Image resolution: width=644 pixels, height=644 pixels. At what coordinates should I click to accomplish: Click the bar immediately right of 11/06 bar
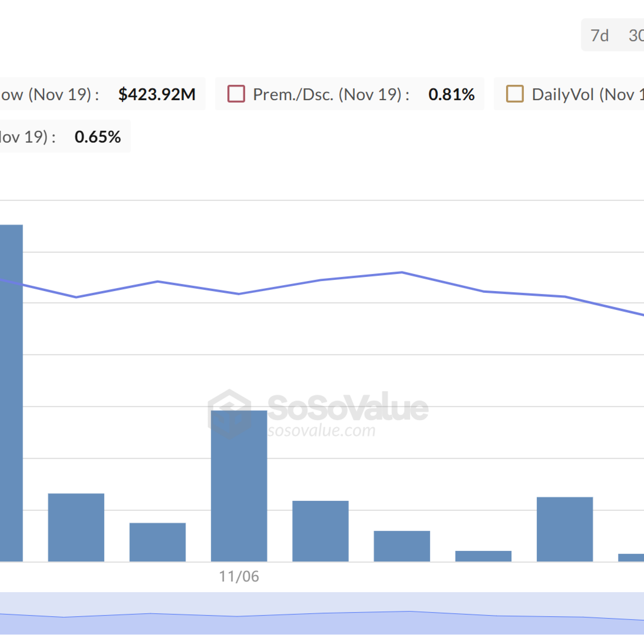320,531
